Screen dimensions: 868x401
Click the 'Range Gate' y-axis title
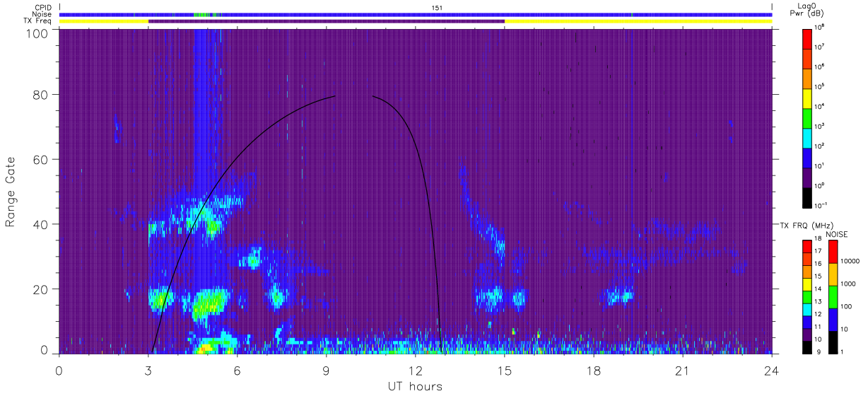click(11, 192)
